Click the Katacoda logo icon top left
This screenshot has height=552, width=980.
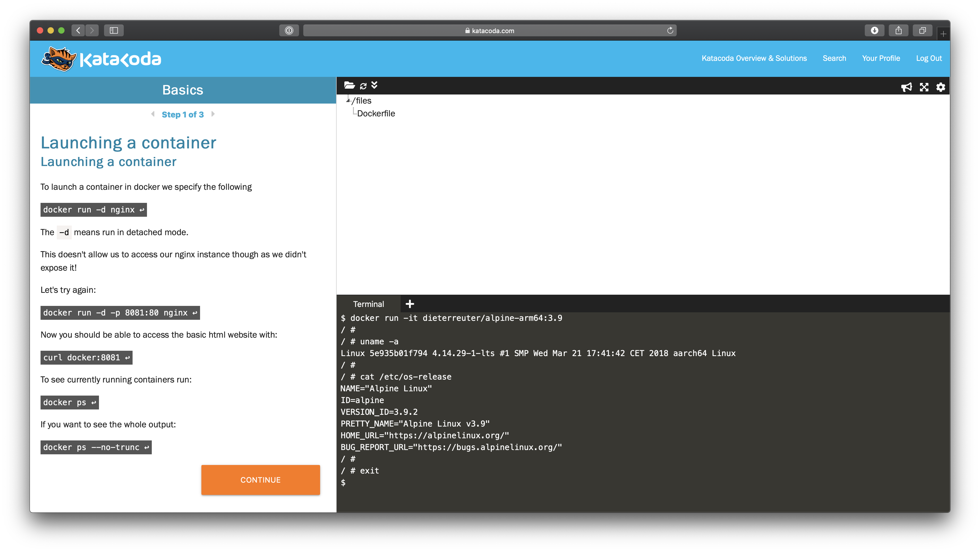click(x=59, y=58)
